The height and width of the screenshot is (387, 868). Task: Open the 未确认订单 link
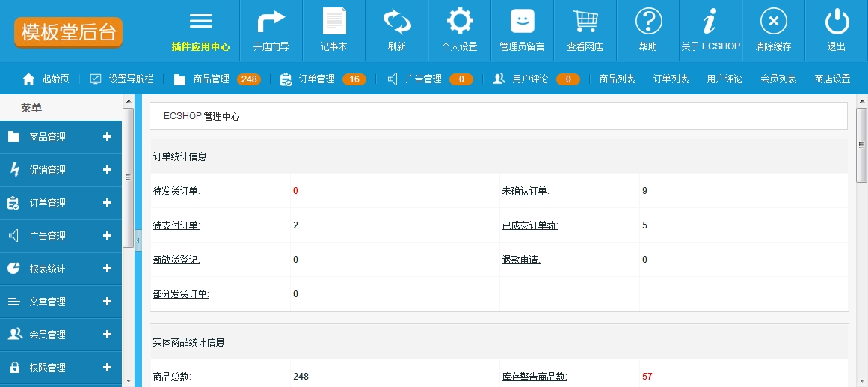click(526, 191)
